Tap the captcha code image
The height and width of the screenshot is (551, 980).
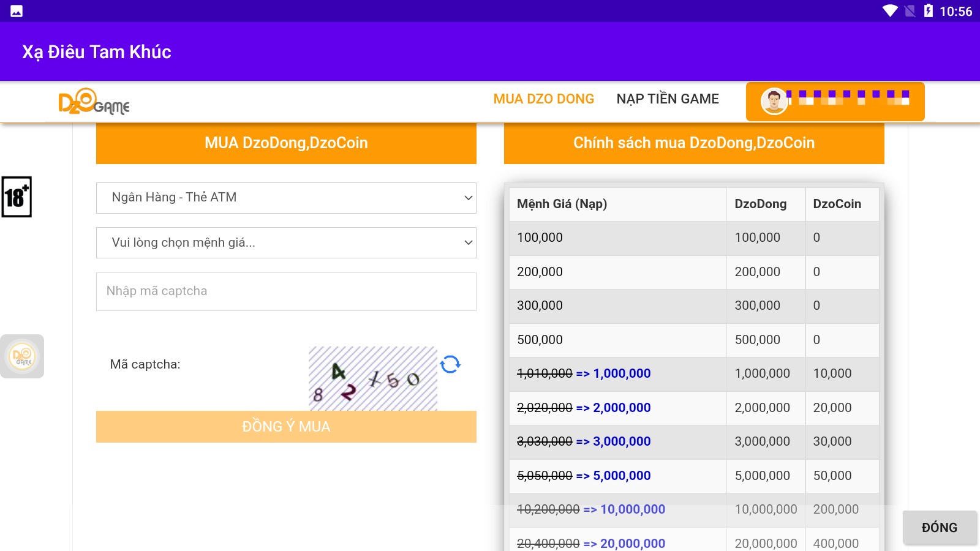coord(372,378)
